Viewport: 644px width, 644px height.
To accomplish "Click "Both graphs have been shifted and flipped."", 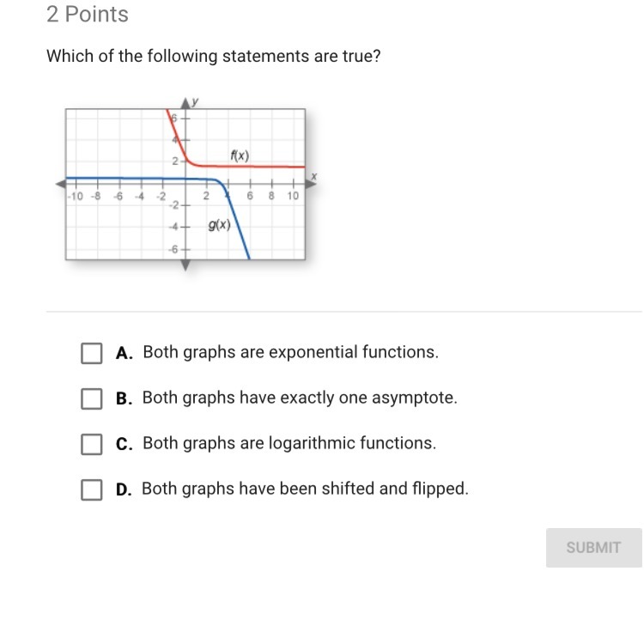I will [305, 489].
